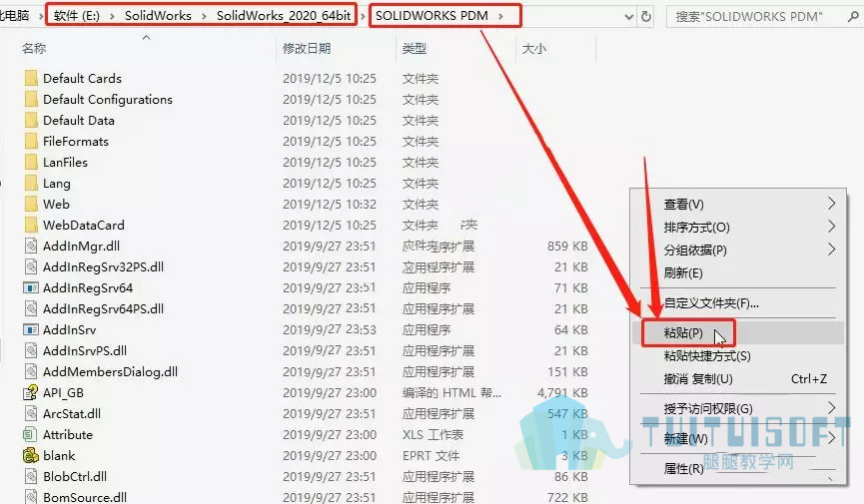Image resolution: width=864 pixels, height=504 pixels.
Task: Click the LanFiles folder icon
Action: coord(31,162)
